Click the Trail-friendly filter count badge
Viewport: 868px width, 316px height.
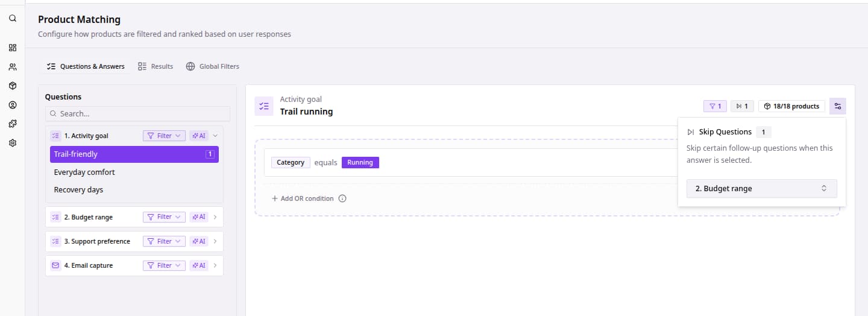[210, 154]
